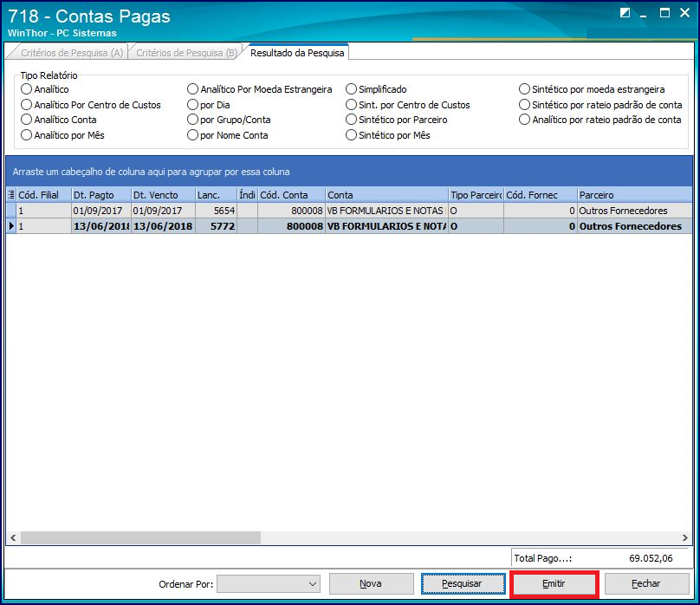Select Sintético por moeda estrangeira
The width and height of the screenshot is (700, 605).
tap(592, 89)
